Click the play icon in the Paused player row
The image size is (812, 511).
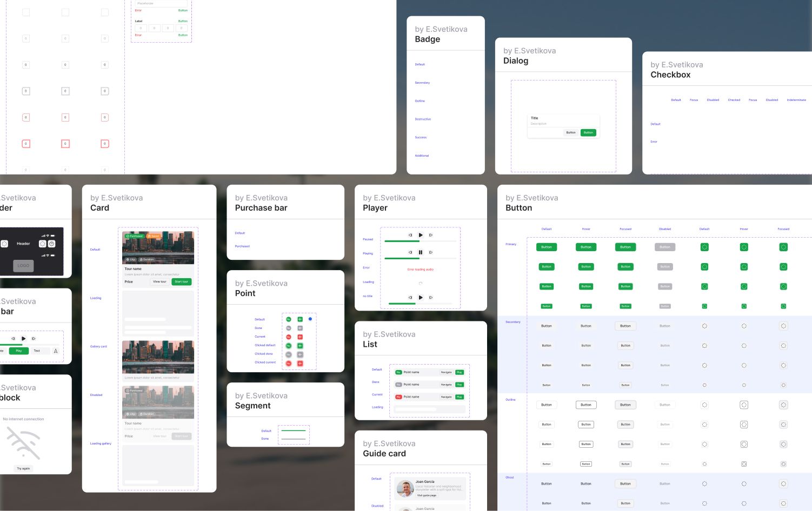(421, 235)
